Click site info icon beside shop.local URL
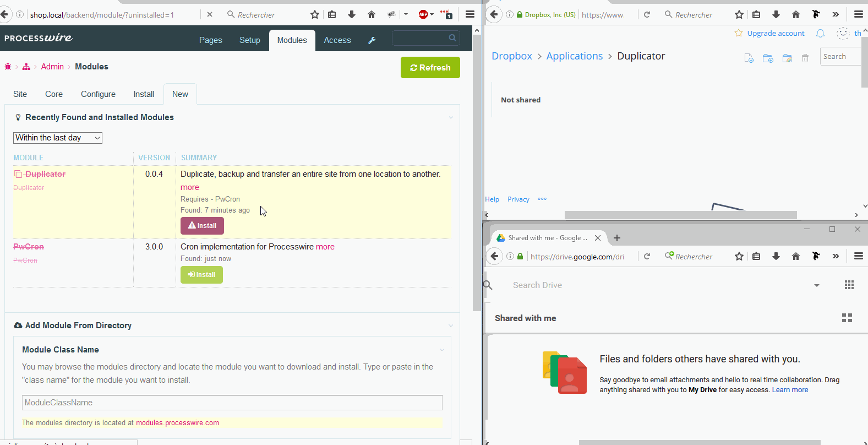868x445 pixels. [20, 14]
